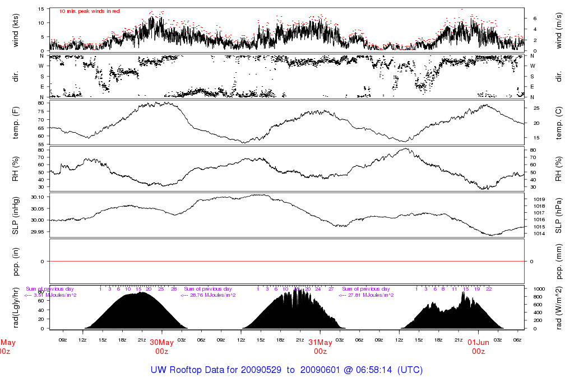Click the red zero precipitation line
Image resolution: width=574 pixels, height=392 pixels.
[286, 262]
